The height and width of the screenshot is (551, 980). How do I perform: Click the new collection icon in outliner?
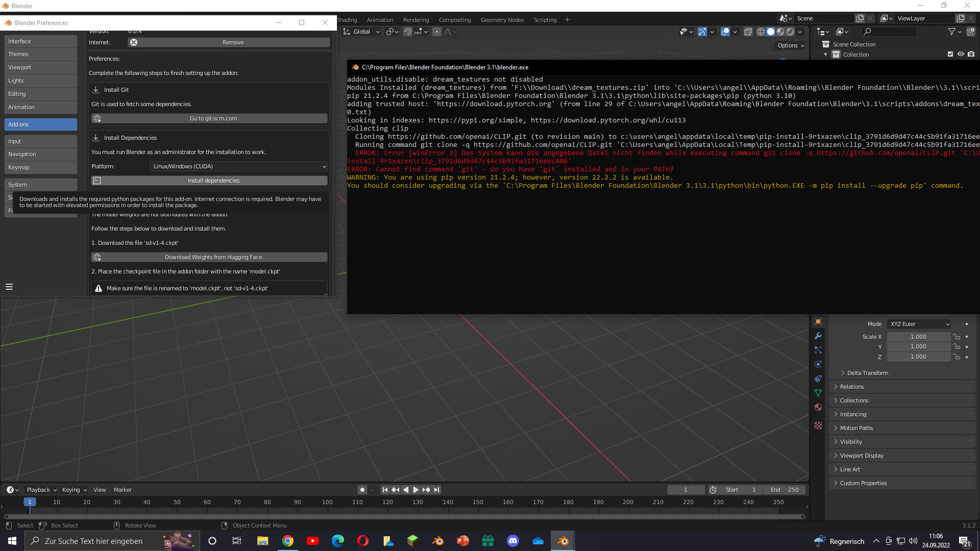(970, 32)
